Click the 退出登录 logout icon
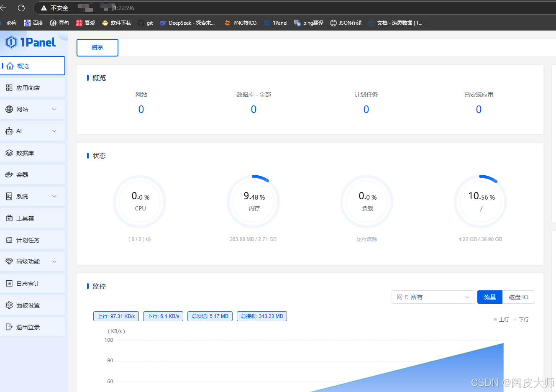Image resolution: width=556 pixels, height=392 pixels. (x=9, y=327)
